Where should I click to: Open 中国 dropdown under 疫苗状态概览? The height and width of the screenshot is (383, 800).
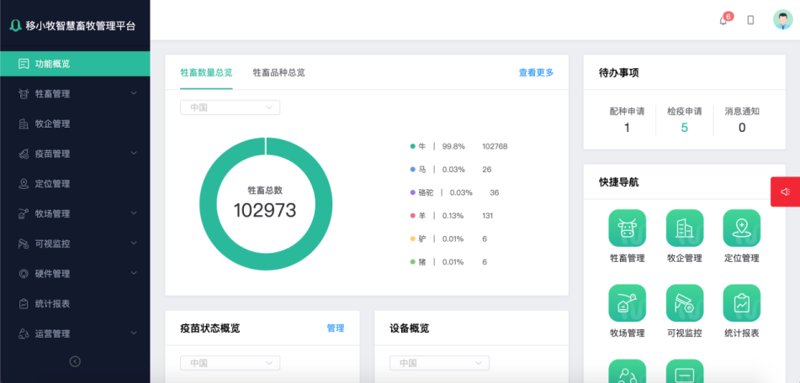click(230, 363)
